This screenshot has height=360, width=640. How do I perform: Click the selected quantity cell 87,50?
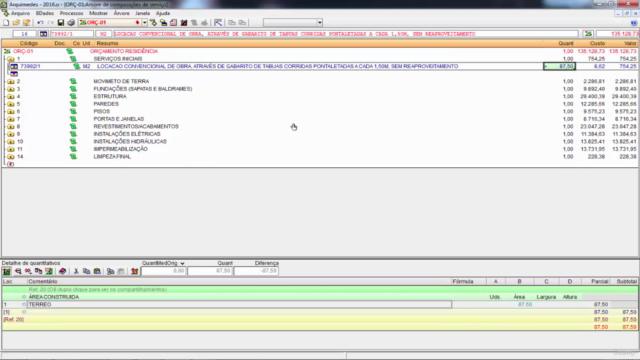pos(560,66)
